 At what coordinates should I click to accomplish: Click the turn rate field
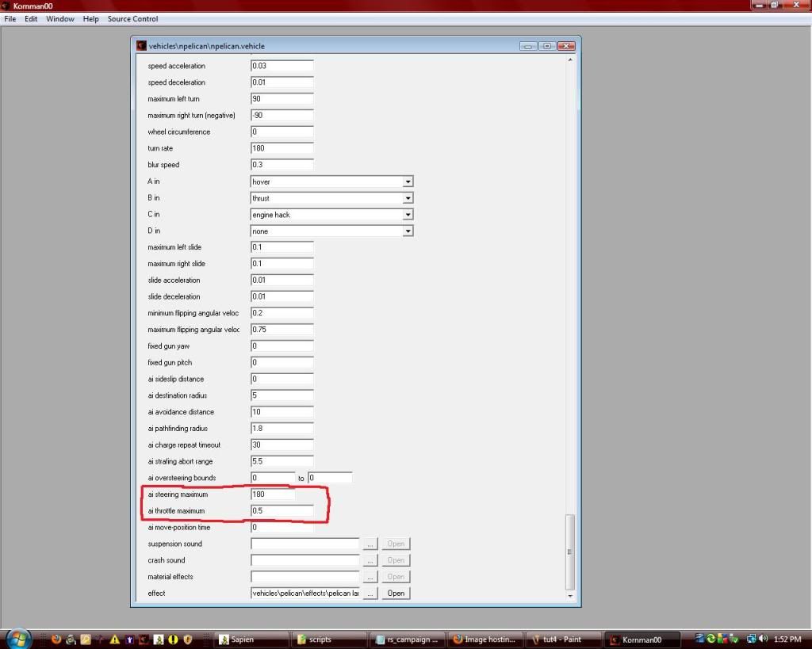282,148
